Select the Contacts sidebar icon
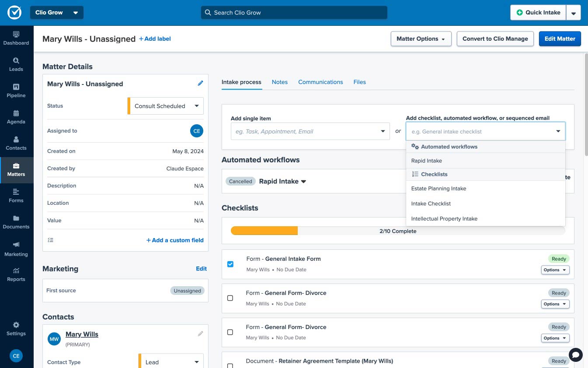The height and width of the screenshot is (368, 588). (x=16, y=143)
